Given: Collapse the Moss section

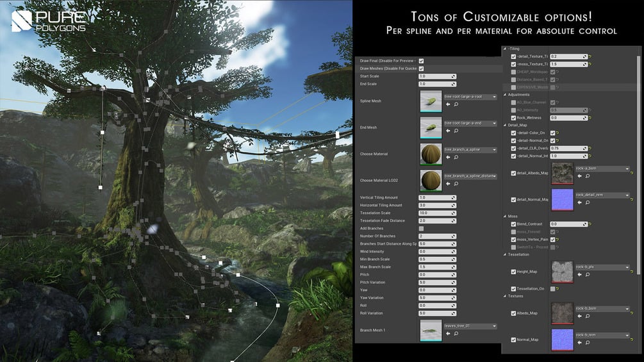Looking at the screenshot, I should click(x=505, y=217).
